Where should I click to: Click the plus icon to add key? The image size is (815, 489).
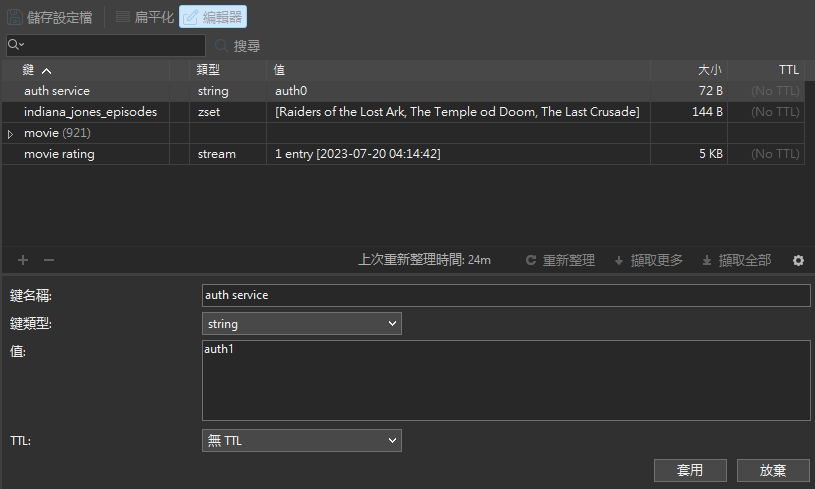tap(23, 260)
